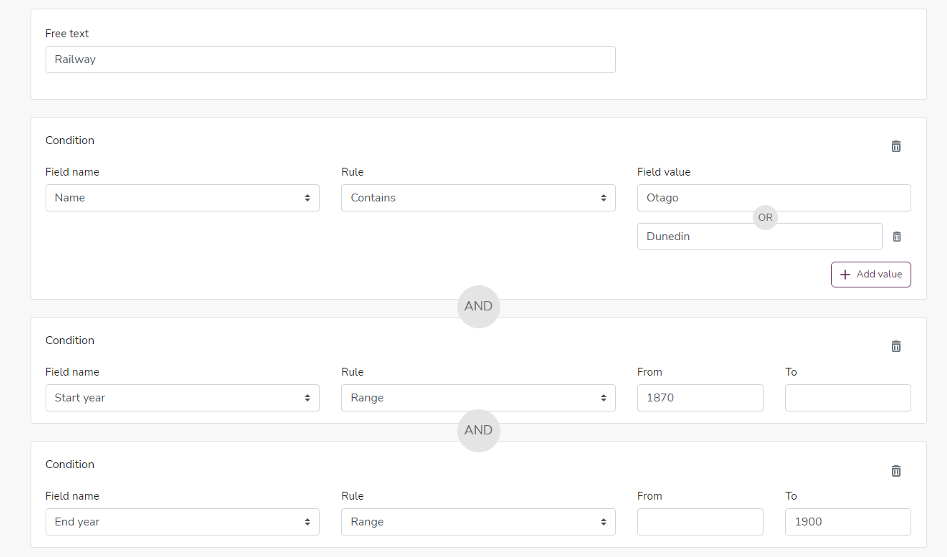Click the plus icon in Add value
The width and height of the screenshot is (947, 557).
[x=845, y=274]
